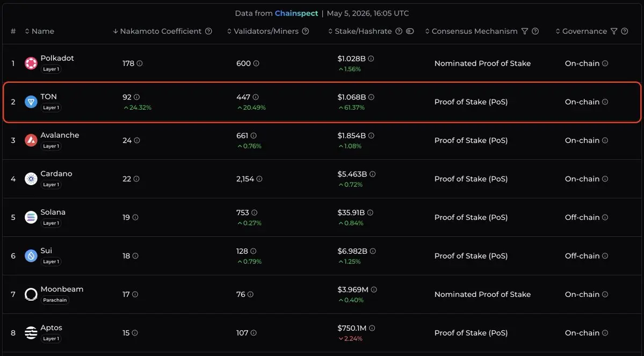Show info for Solana Off-chain governance
This screenshot has width=644, height=356.
pos(605,217)
